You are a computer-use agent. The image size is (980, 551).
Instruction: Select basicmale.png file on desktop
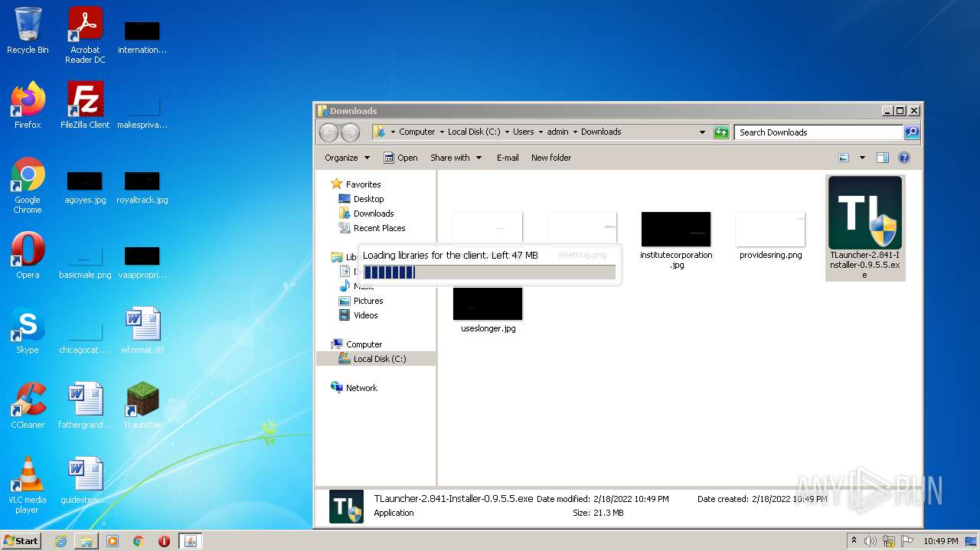click(x=85, y=262)
